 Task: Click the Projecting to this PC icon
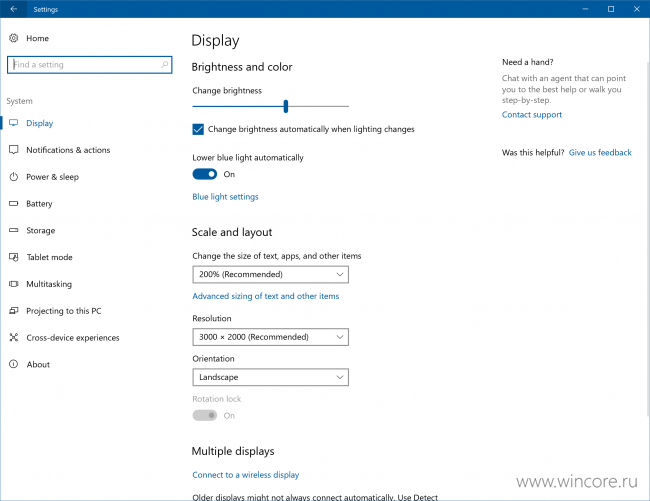click(14, 310)
